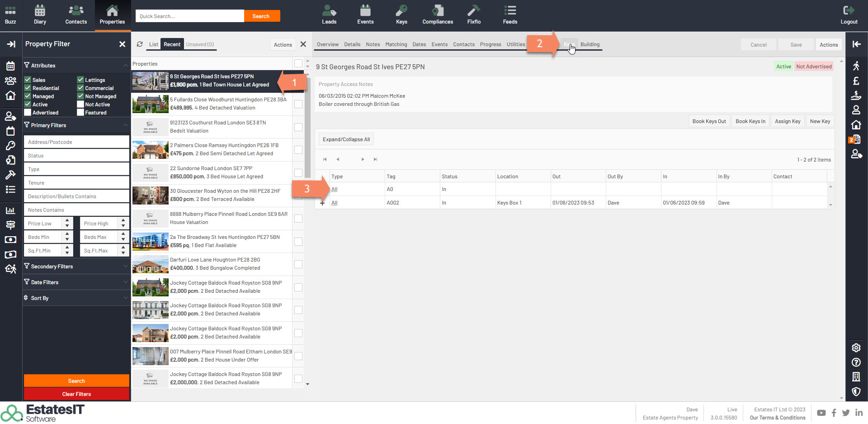The image size is (868, 424).
Task: Open Fixflo hammer icon
Action: click(473, 11)
